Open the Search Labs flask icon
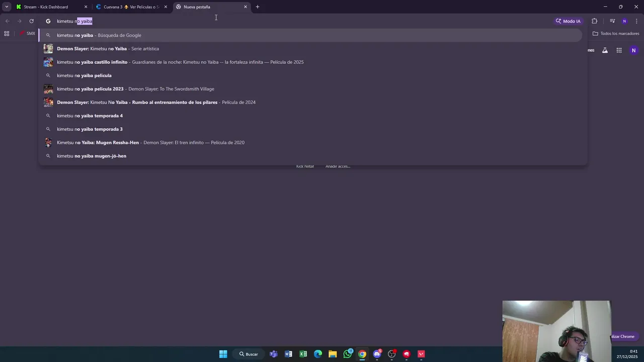This screenshot has height=362, width=644. [605, 50]
